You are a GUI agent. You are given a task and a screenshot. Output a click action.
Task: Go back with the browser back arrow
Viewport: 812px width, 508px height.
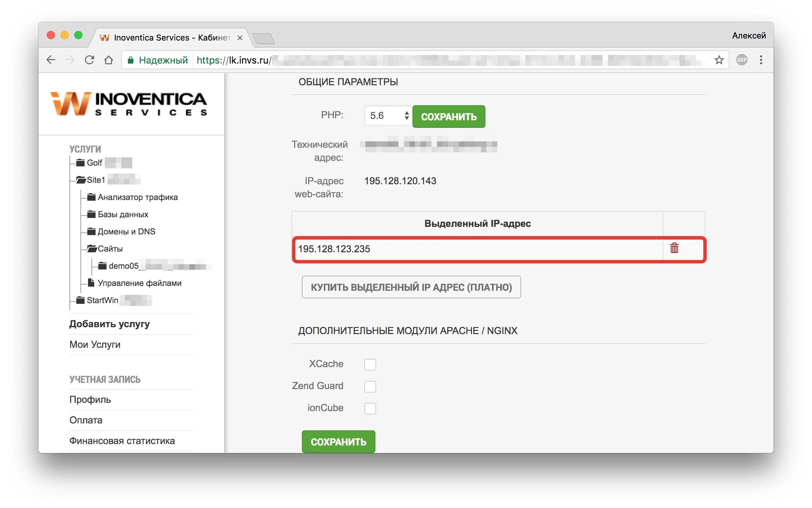(x=51, y=60)
